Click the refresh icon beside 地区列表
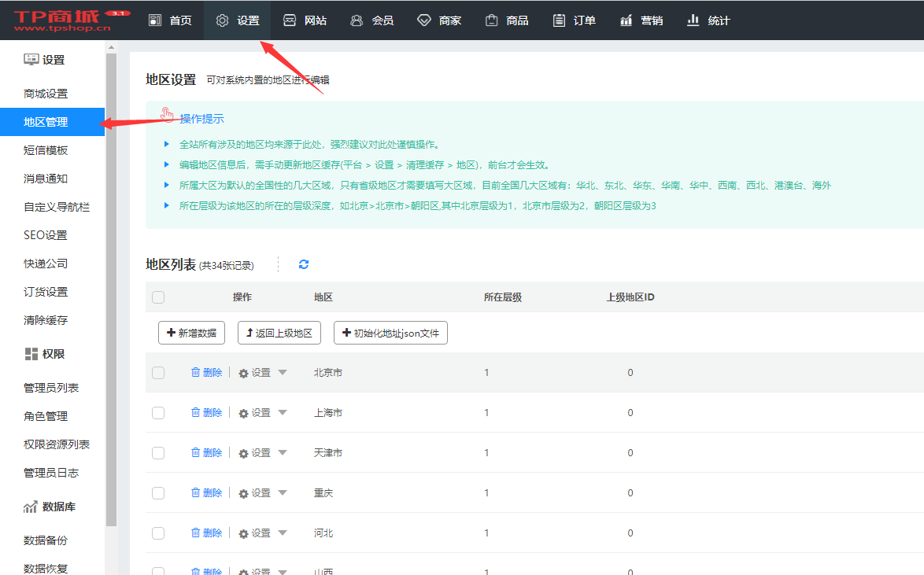 click(x=304, y=265)
